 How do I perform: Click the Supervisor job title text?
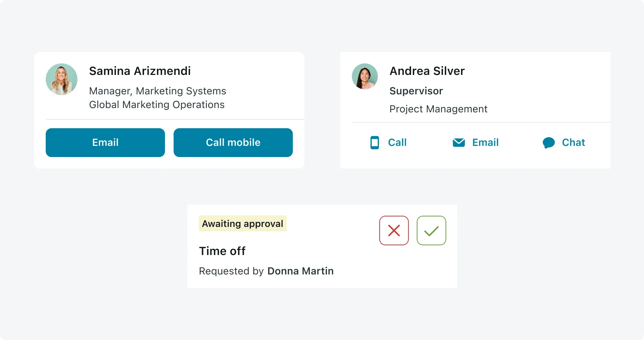click(416, 91)
